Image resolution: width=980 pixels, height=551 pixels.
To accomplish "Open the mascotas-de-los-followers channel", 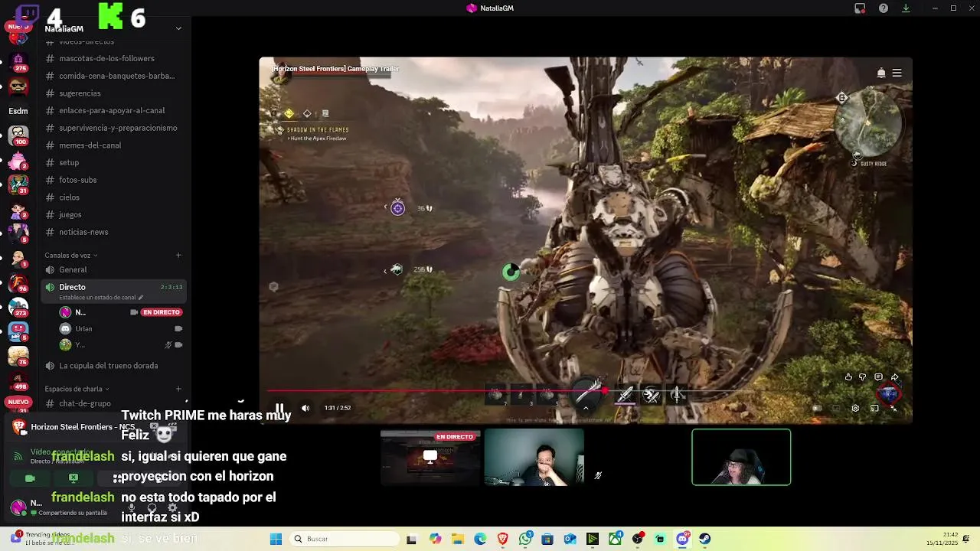I will pos(115,58).
